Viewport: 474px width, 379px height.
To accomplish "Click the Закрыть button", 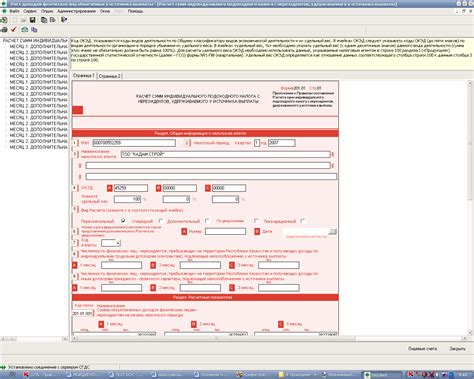I will point(457,349).
